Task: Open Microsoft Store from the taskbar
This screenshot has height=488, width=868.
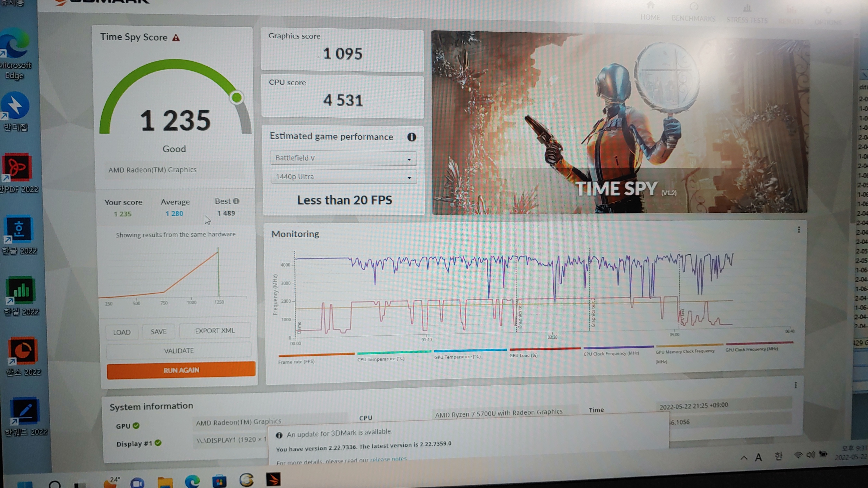Action: pos(219,481)
